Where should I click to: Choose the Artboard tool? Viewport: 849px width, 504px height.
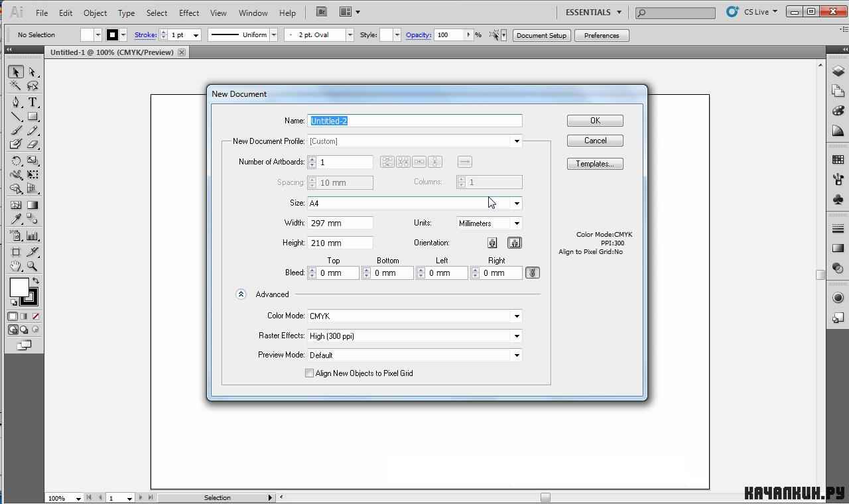tap(16, 252)
